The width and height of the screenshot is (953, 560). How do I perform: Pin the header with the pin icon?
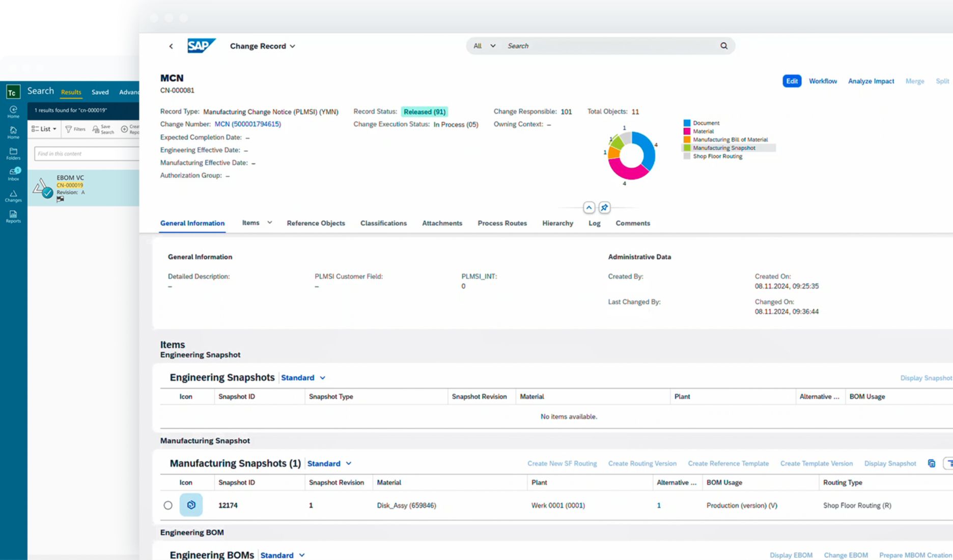tap(604, 208)
